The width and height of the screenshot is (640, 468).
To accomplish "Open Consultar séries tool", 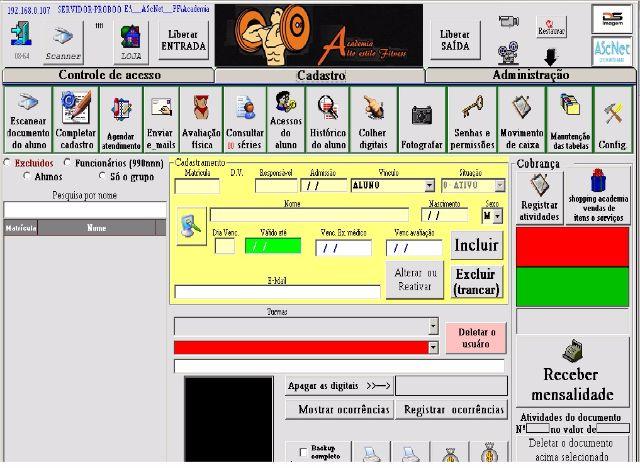I will click(245, 120).
